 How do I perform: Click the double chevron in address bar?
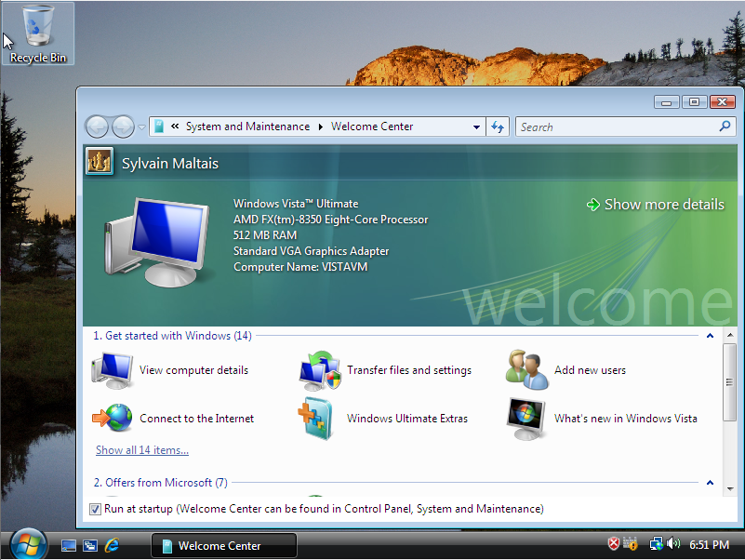(175, 127)
